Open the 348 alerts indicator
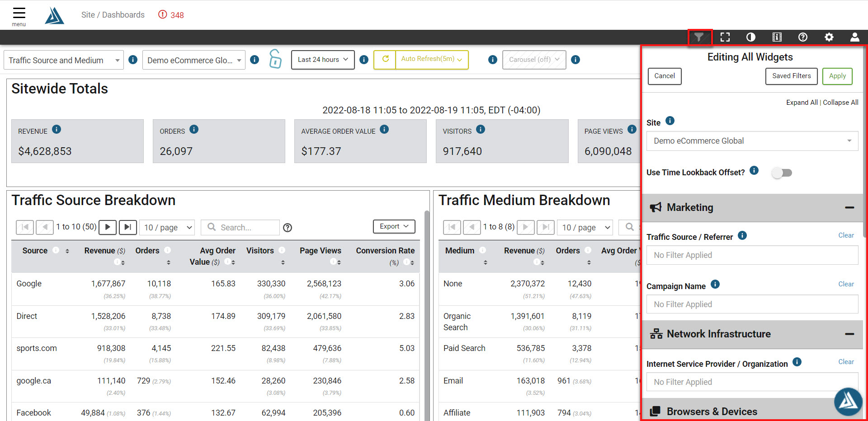The width and height of the screenshot is (868, 421). click(171, 15)
